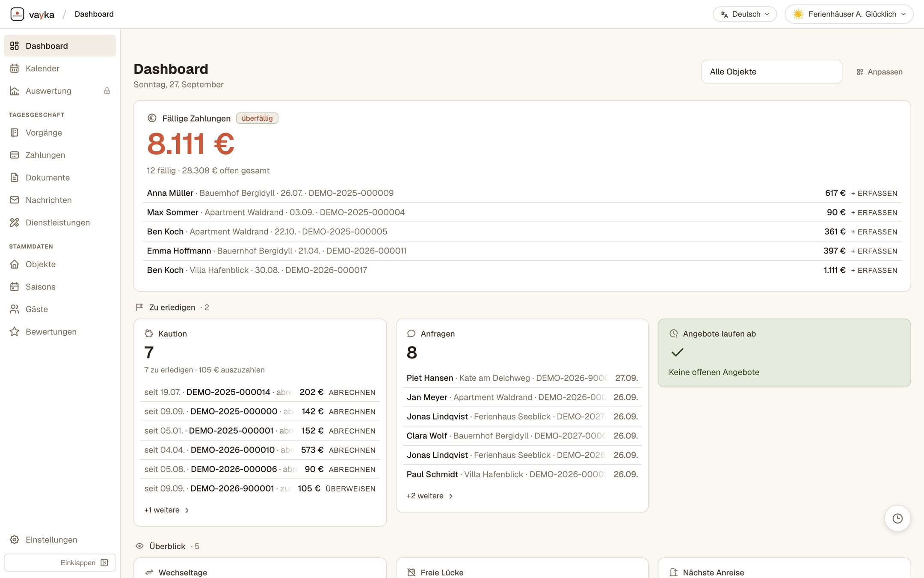This screenshot has width=924, height=578.
Task: Expand +1 weitere in Kaution card
Action: point(167,510)
